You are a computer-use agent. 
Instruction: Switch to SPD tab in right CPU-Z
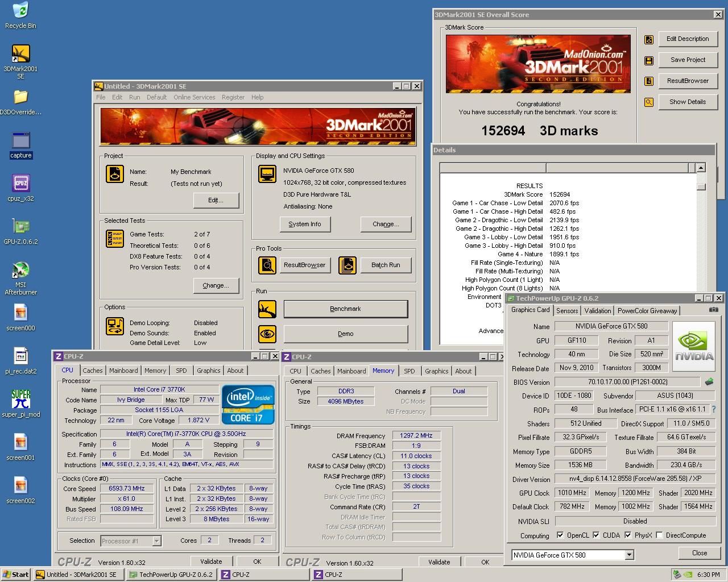pyautogui.click(x=409, y=371)
